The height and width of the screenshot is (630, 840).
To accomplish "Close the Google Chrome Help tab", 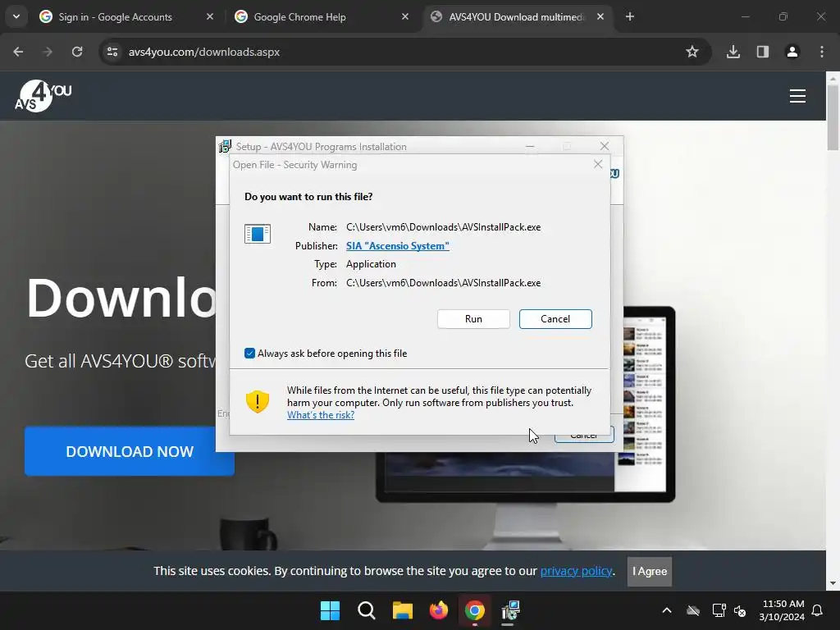I will (405, 16).
